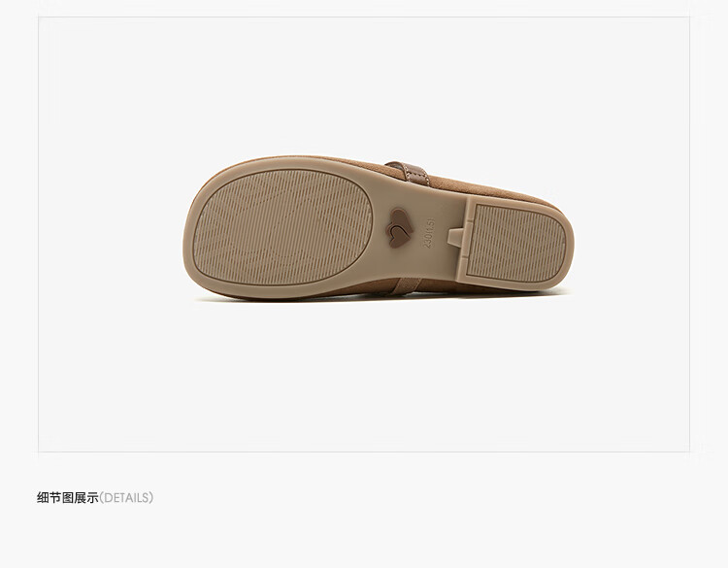
Task: Click the forefoot tread pattern area
Action: point(282,226)
